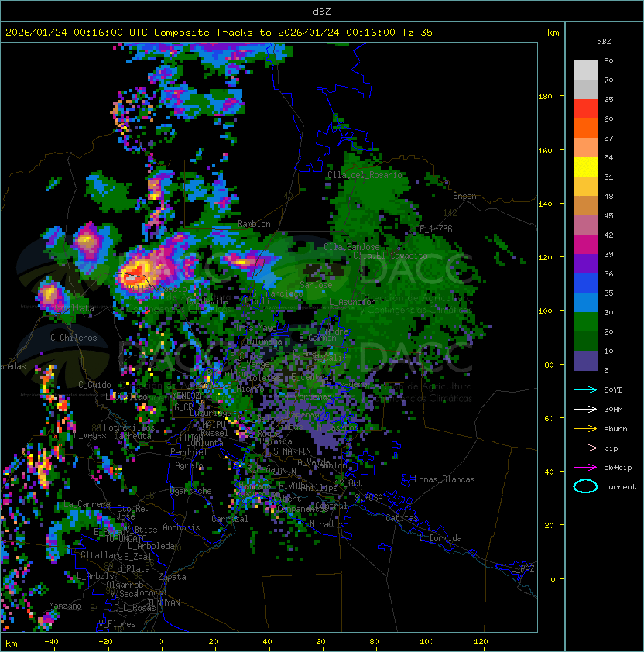Pick the light gray 70-80 dBZ swatch
This screenshot has height=652, width=644.
pyautogui.click(x=585, y=70)
